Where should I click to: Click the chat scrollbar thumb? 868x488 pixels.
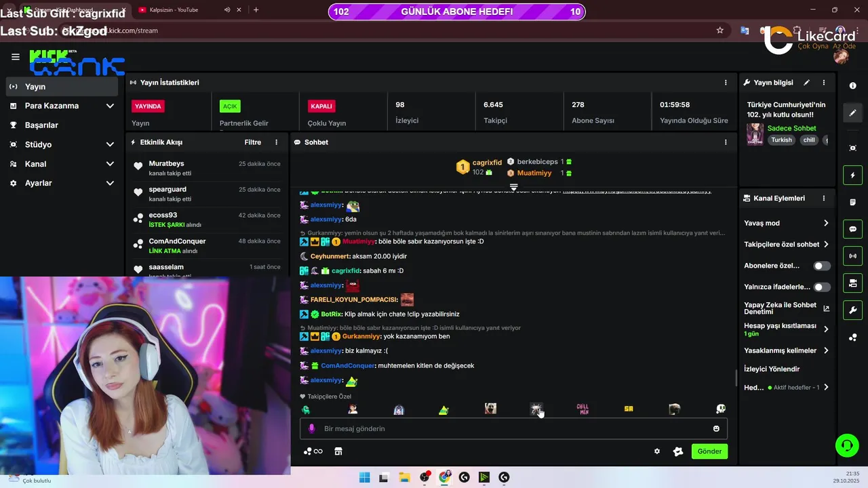(x=736, y=379)
